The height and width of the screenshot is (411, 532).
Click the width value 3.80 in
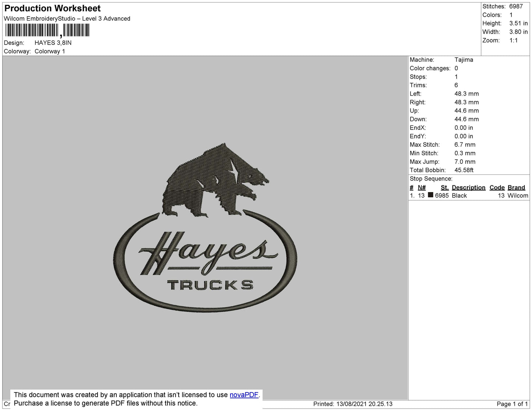[x=518, y=32]
